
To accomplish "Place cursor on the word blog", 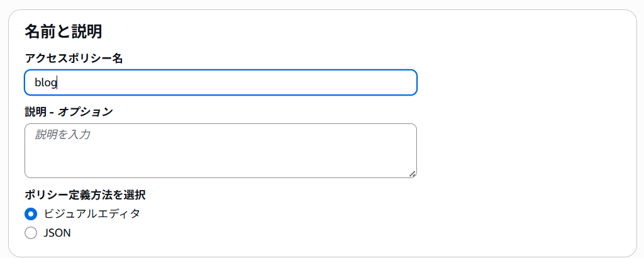I will tap(45, 82).
